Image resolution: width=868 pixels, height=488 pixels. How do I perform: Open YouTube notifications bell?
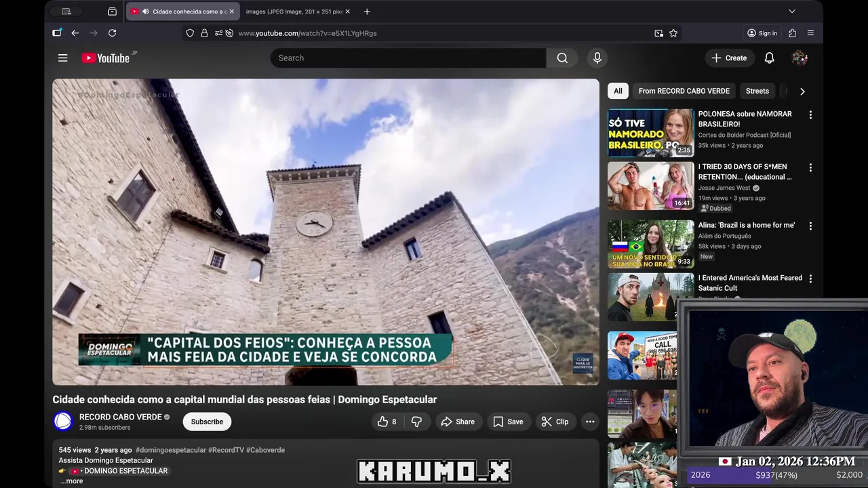pyautogui.click(x=769, y=58)
